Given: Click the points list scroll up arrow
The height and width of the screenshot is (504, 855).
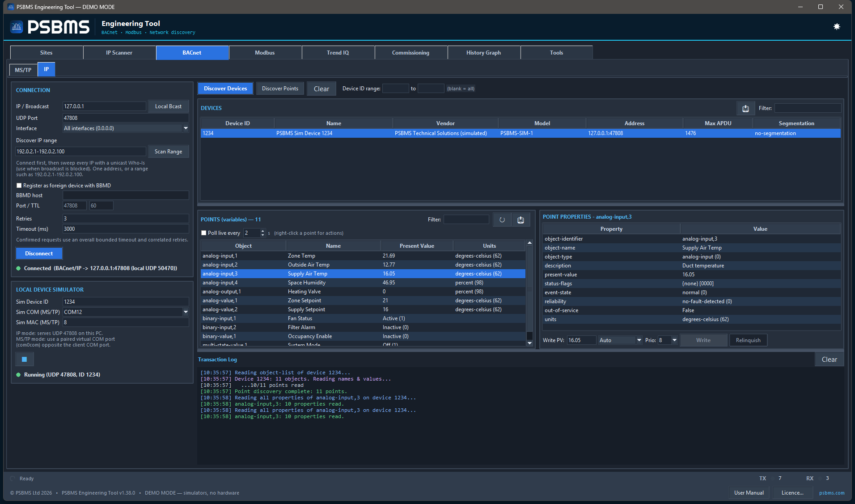Looking at the screenshot, I should (x=530, y=243).
